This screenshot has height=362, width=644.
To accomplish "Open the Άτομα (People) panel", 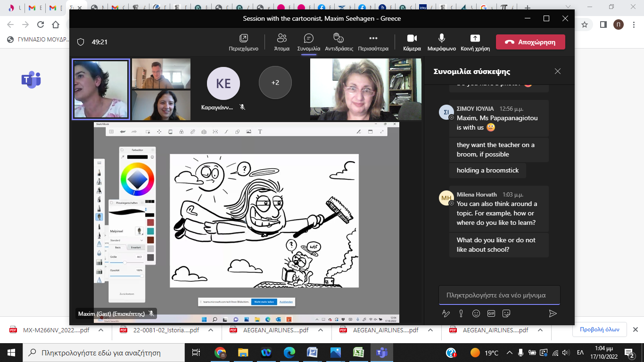I will coord(282,42).
